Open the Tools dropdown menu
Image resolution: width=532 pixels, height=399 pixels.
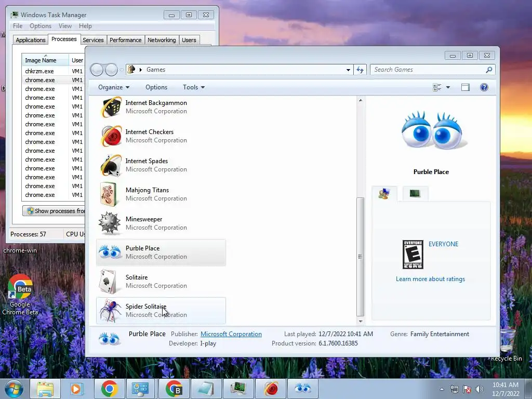(x=194, y=87)
